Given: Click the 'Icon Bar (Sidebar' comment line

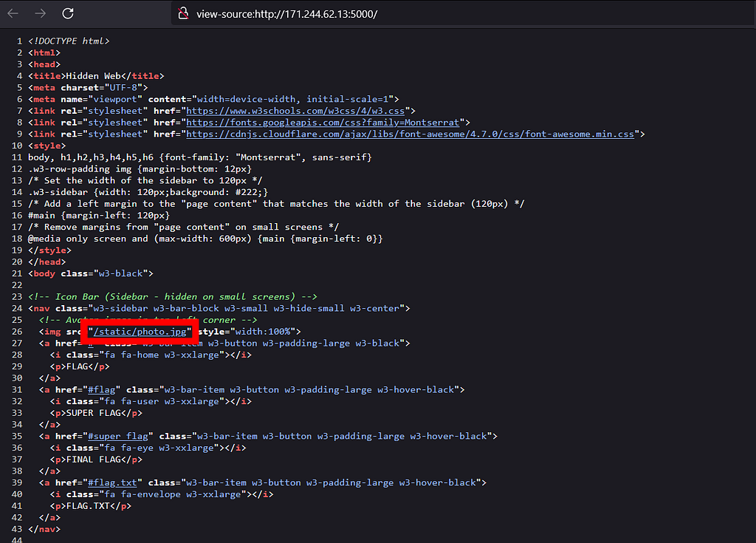Looking at the screenshot, I should (x=173, y=297).
